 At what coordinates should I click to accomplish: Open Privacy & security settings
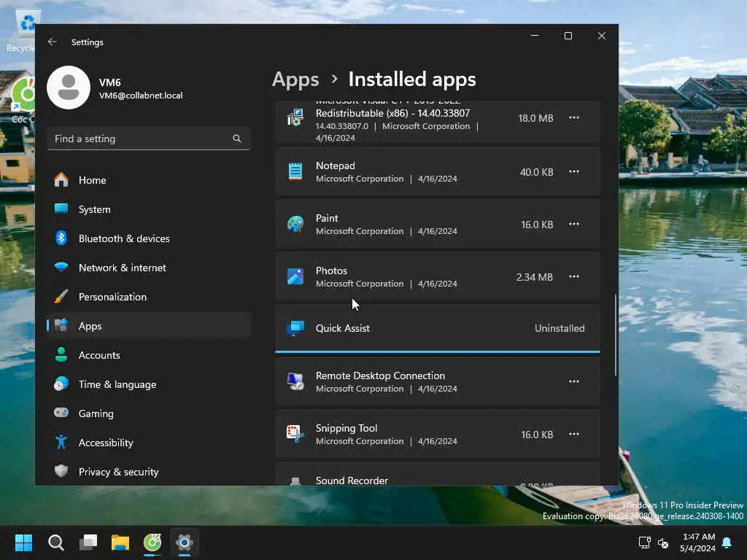(149, 472)
